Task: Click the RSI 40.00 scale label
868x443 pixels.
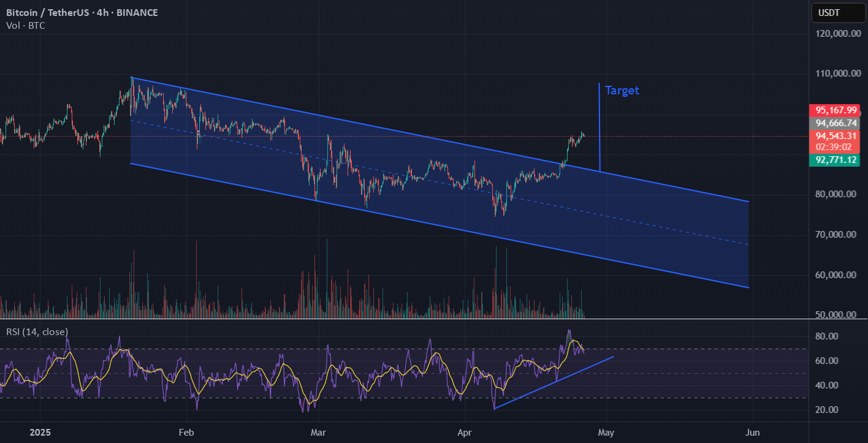Action: coord(826,385)
